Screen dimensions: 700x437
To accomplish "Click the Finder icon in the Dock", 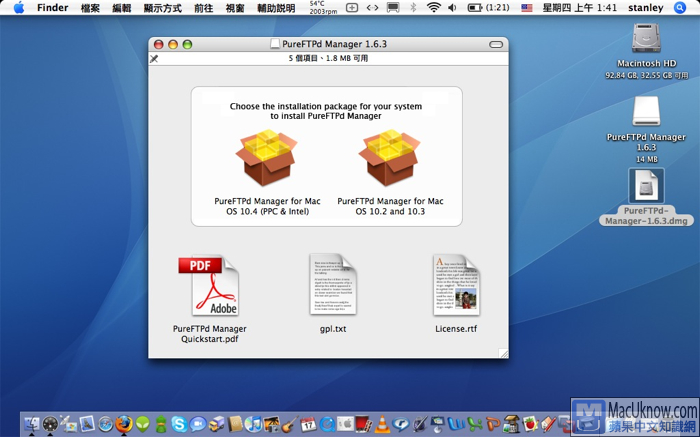I will tap(32, 425).
